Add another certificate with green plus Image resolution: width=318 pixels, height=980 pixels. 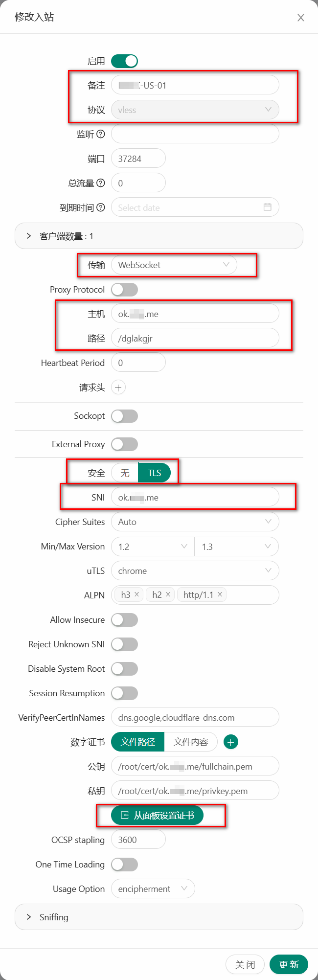231,742
